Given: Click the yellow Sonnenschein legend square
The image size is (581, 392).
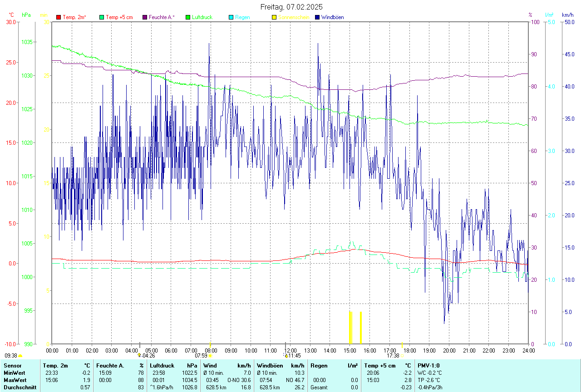Looking at the screenshot, I should 274,17.
